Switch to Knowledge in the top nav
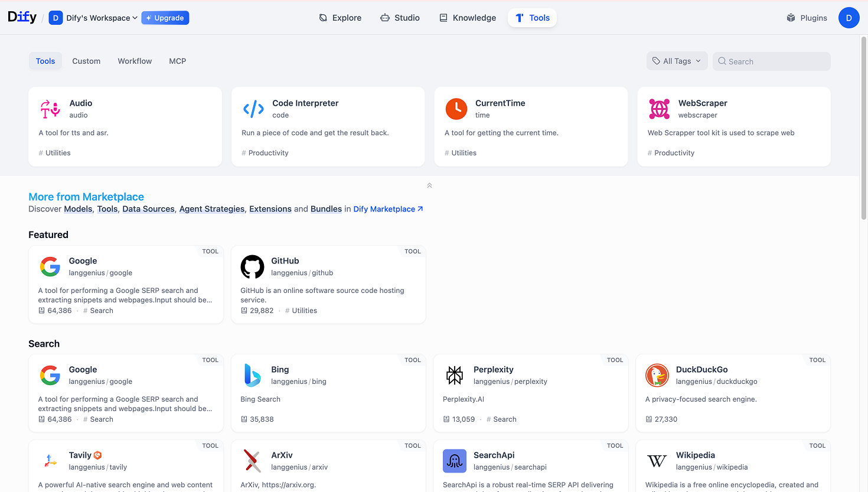Viewport: 868px width, 492px height. click(468, 18)
